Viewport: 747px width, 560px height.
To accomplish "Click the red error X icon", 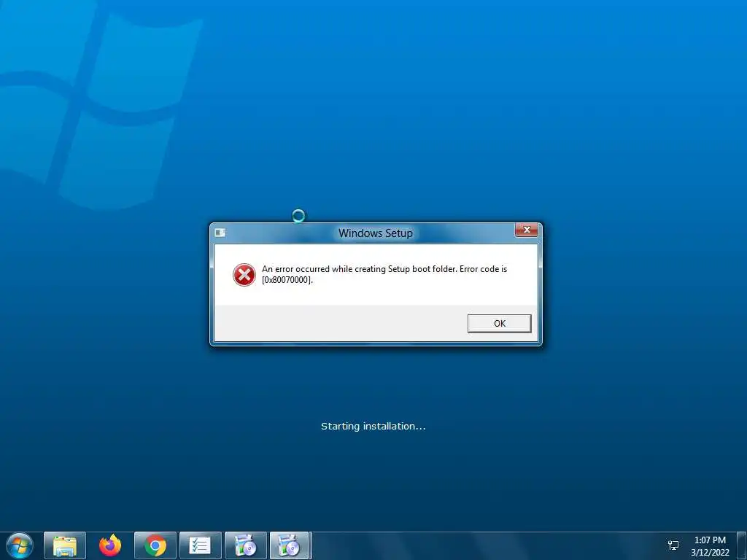I will [x=244, y=275].
